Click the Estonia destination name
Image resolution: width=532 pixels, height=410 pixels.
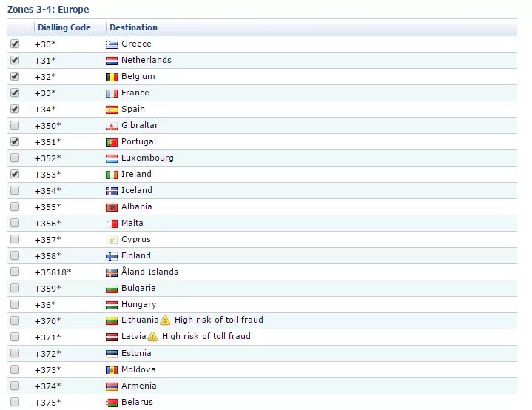click(136, 353)
